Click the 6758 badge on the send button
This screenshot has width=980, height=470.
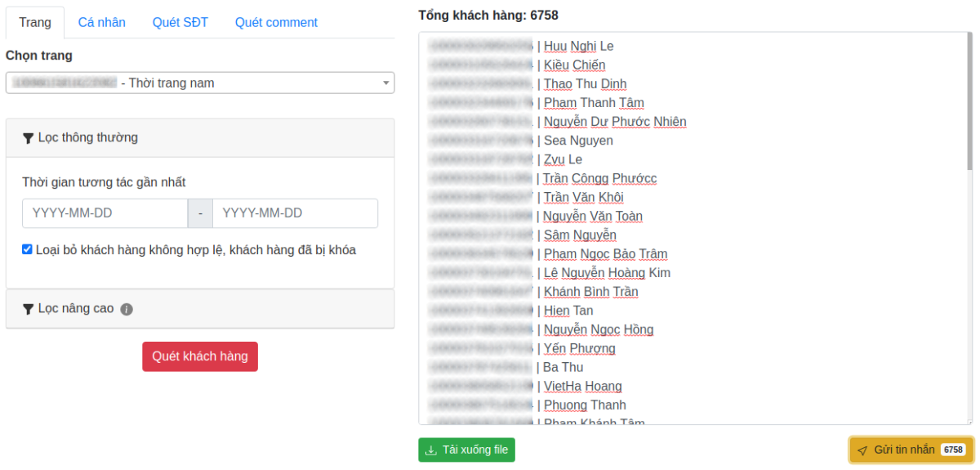pos(953,450)
